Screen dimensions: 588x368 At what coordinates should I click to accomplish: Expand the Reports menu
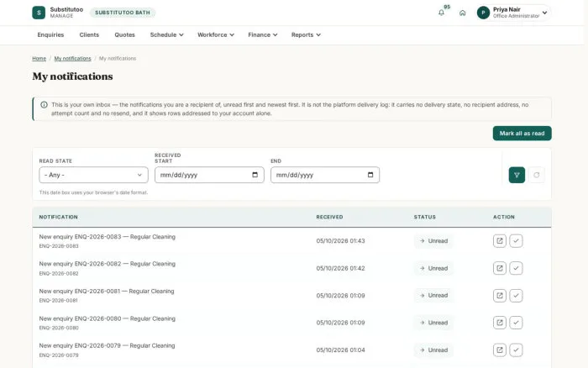306,35
